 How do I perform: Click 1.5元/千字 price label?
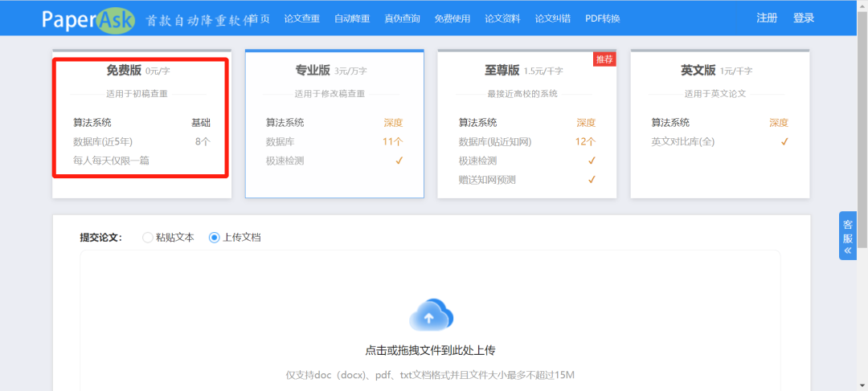[x=543, y=71]
